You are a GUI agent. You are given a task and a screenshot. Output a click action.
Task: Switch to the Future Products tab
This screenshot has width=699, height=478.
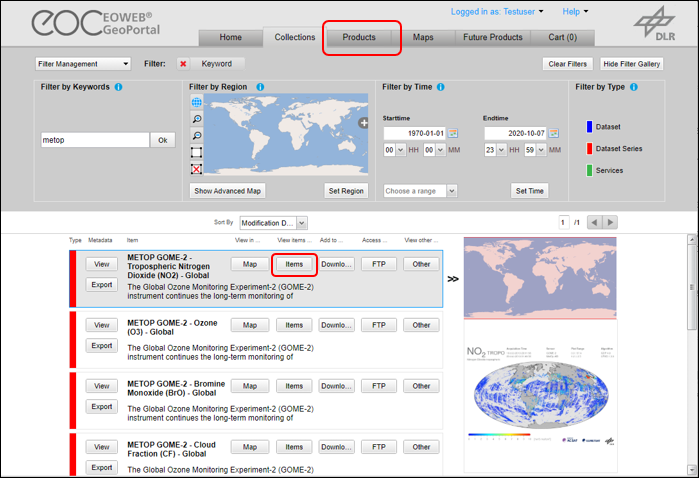click(x=493, y=37)
